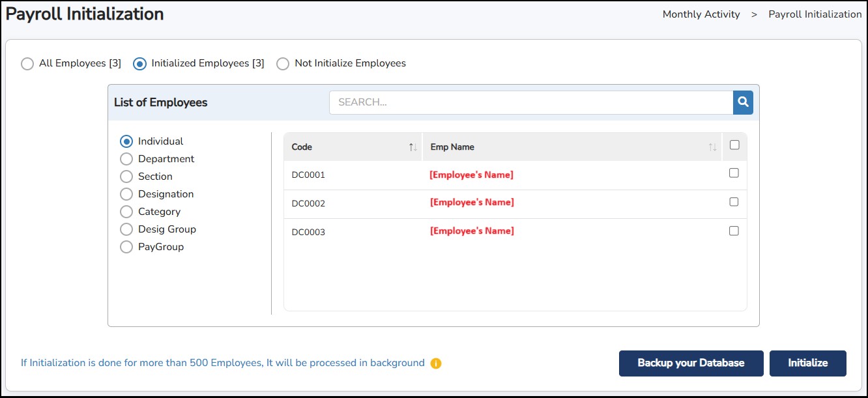868x398 pixels.
Task: Choose Not Initialize Employees filter
Action: (283, 64)
